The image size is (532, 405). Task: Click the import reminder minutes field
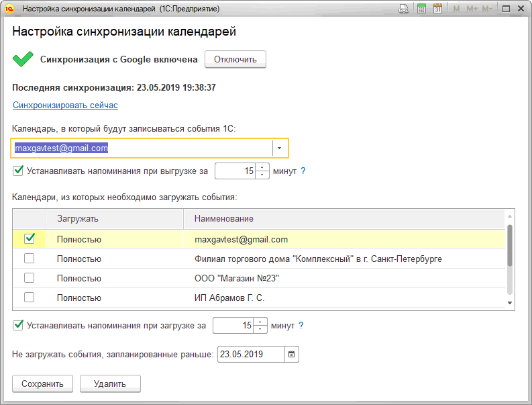coord(233,326)
